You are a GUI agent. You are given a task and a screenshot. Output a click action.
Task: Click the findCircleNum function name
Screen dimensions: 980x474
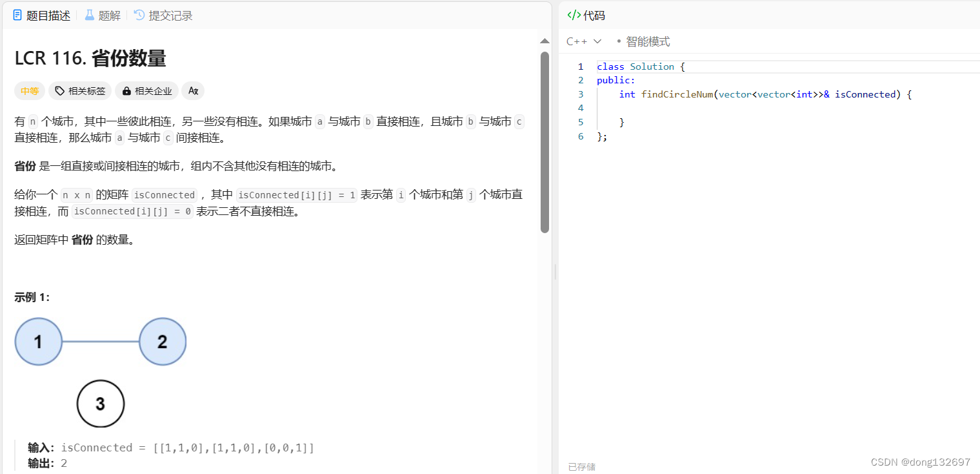coord(677,94)
